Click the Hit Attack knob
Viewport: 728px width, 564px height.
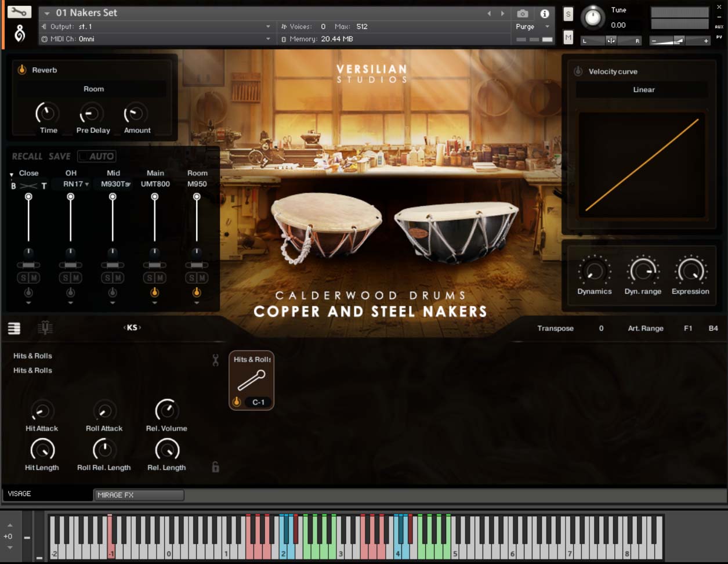tap(42, 411)
